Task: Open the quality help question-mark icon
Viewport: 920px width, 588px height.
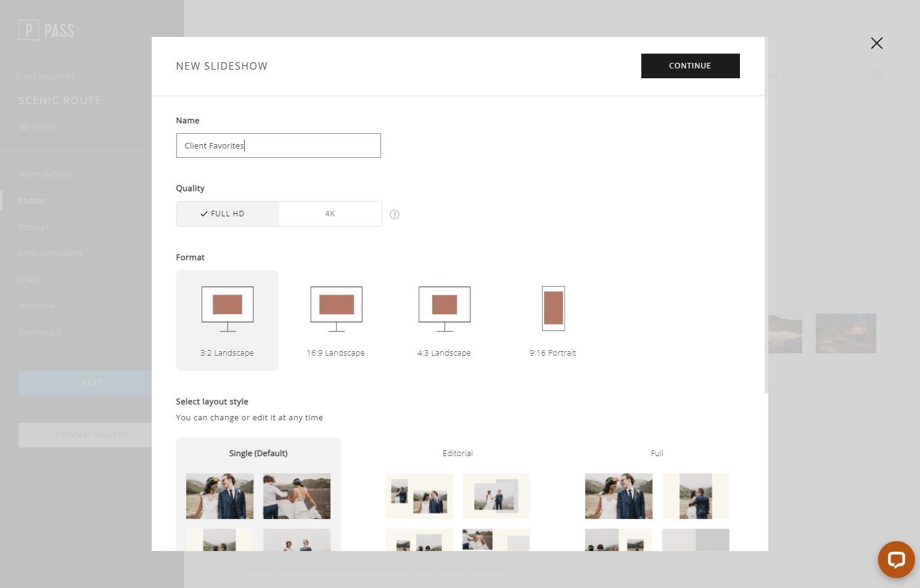Action: click(395, 214)
